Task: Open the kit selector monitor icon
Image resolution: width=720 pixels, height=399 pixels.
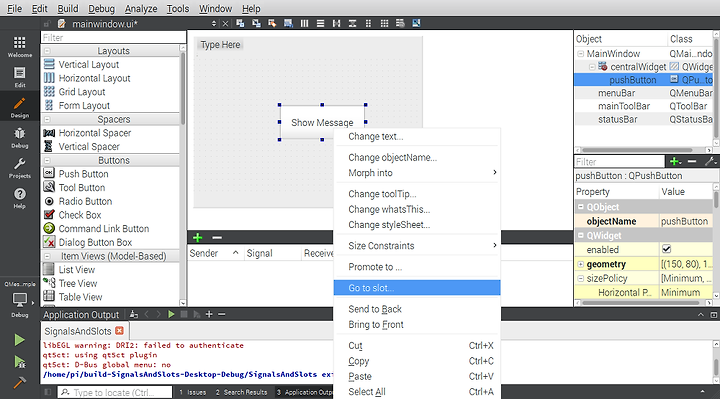Action: (x=20, y=300)
